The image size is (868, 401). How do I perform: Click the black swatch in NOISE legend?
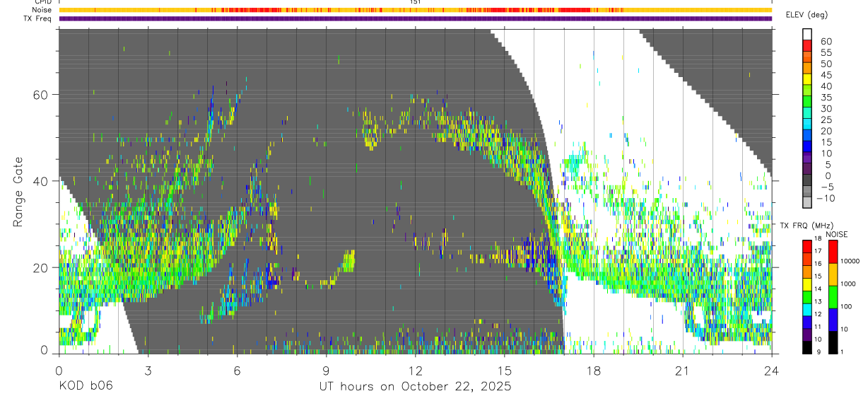pos(833,342)
